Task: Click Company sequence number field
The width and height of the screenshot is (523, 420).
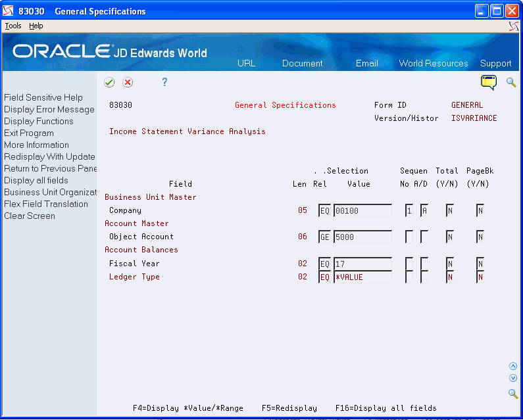Action: 409,211
